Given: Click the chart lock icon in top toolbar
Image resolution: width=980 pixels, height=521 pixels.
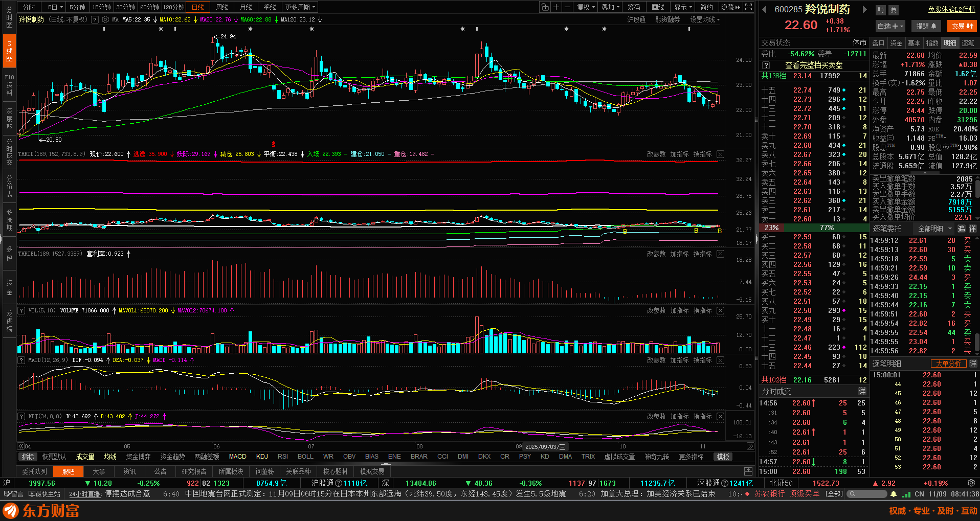Looking at the screenshot, I should (x=545, y=7).
